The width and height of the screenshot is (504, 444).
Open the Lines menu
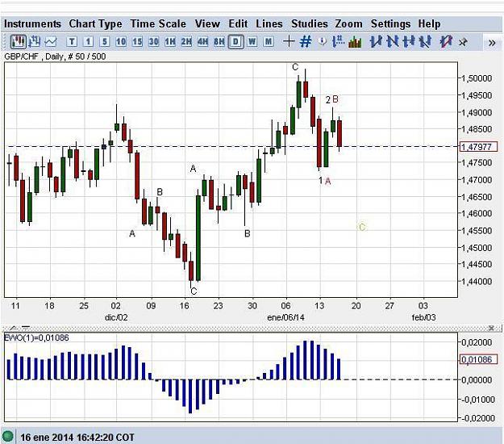269,23
